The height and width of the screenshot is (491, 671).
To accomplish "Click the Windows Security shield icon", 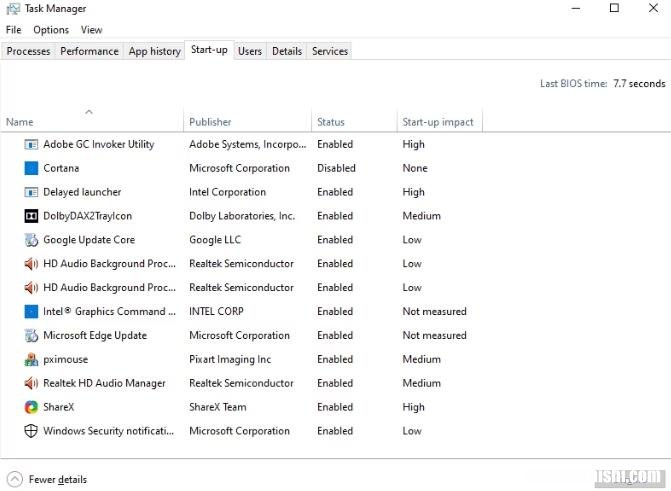I will tap(31, 431).
